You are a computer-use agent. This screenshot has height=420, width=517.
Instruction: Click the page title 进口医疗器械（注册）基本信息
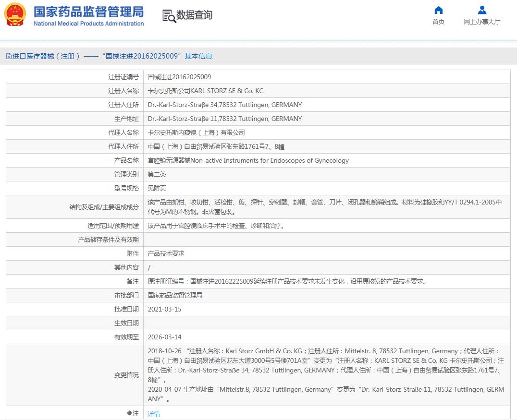pyautogui.click(x=112, y=56)
